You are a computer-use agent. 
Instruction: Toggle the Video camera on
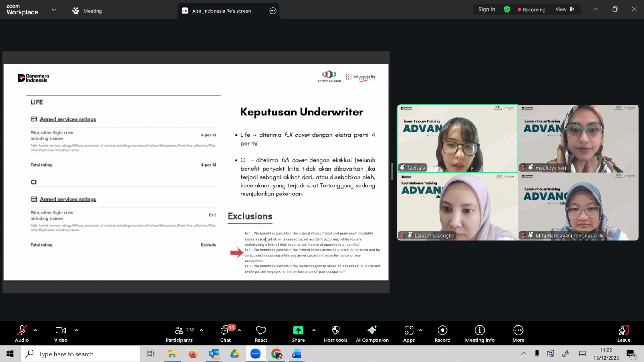61,333
